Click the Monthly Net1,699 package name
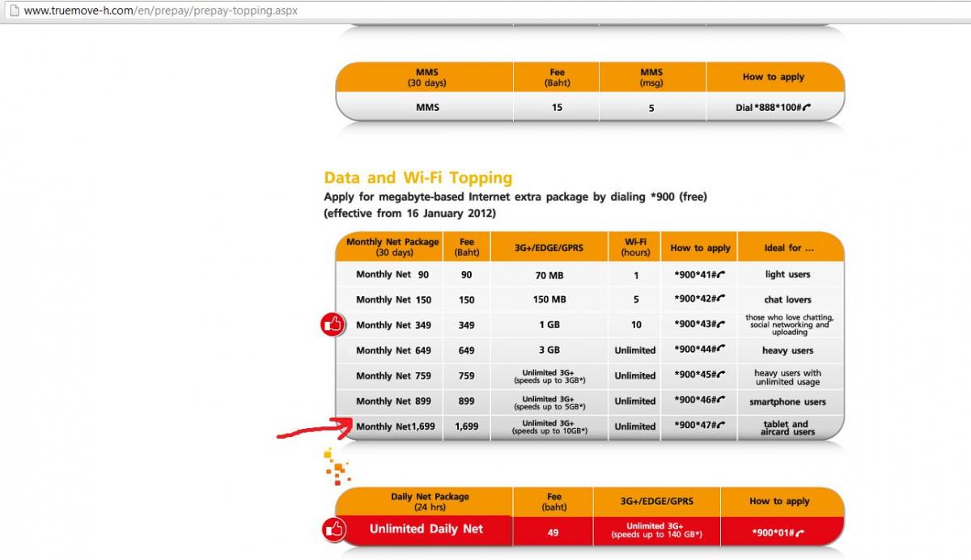 pos(395,426)
